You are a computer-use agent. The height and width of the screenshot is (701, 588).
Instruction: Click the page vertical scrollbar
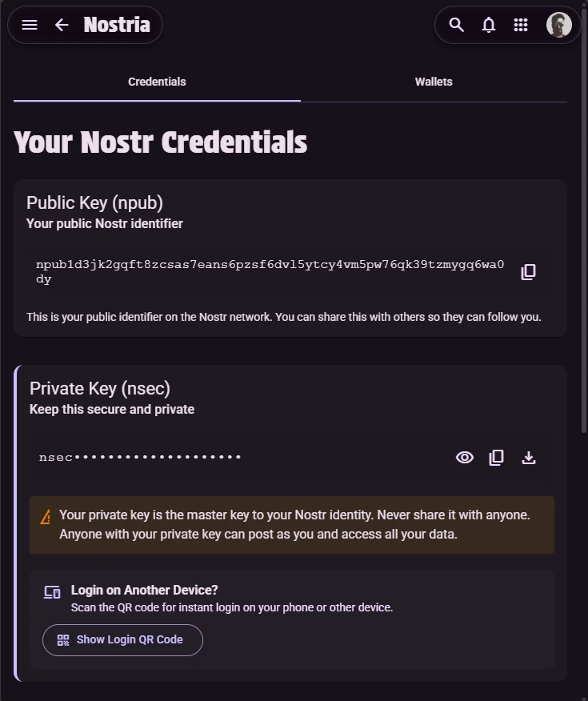584,240
